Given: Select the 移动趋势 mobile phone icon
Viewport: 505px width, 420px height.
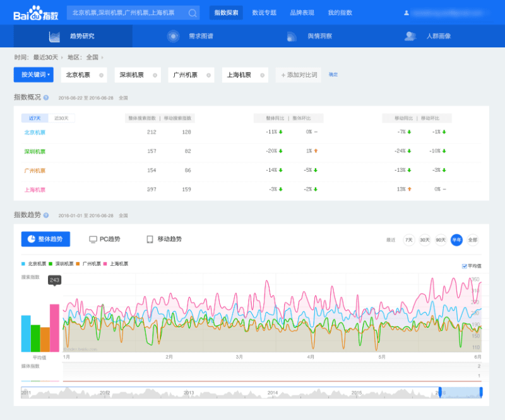Looking at the screenshot, I should click(x=150, y=239).
